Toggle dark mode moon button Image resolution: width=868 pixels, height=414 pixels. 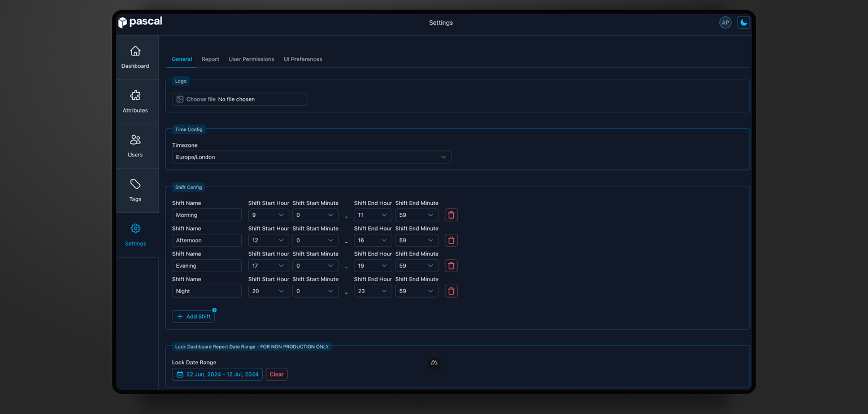[x=744, y=23]
